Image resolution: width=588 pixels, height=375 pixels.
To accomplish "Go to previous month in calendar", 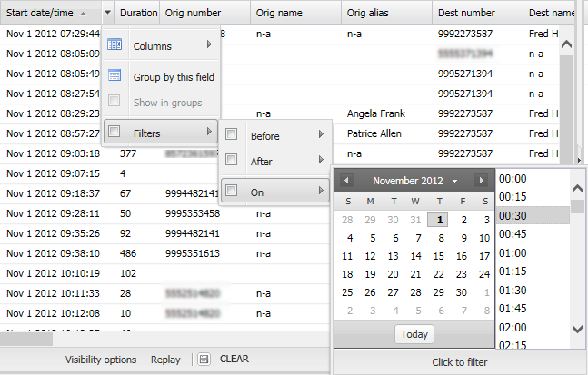I will (x=346, y=181).
